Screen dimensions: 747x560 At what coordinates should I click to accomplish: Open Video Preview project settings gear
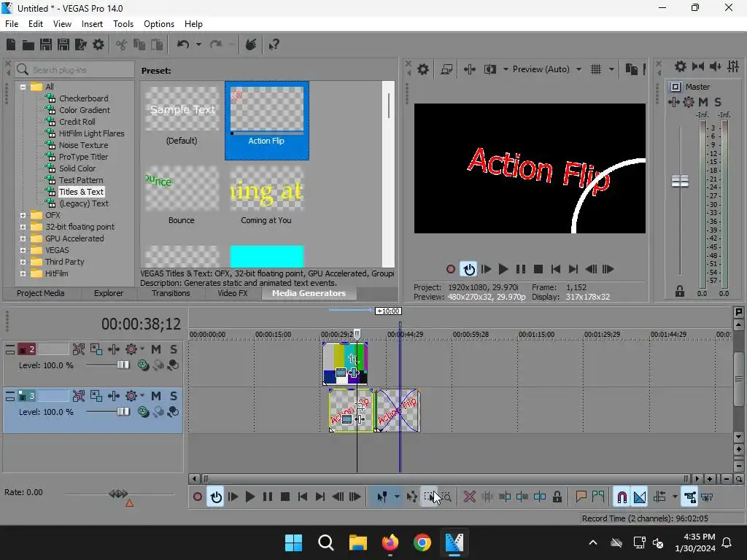(423, 69)
